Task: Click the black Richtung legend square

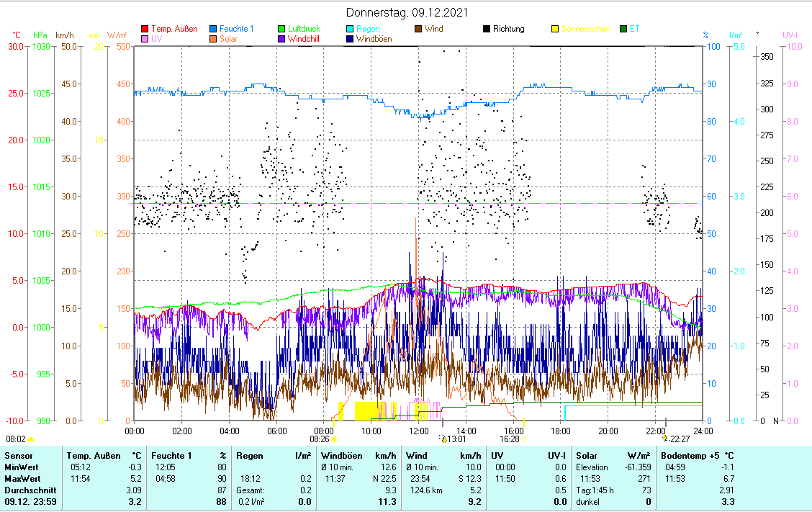Action: (487, 29)
